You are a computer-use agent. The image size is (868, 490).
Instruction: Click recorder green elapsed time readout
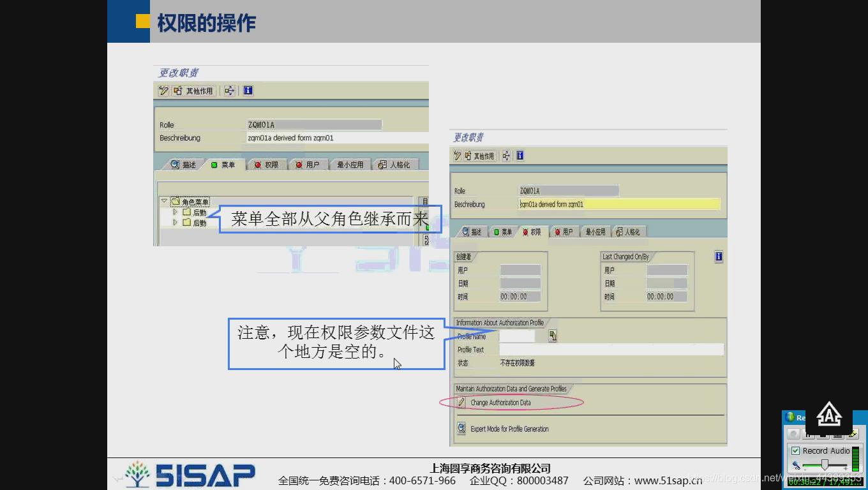824,482
